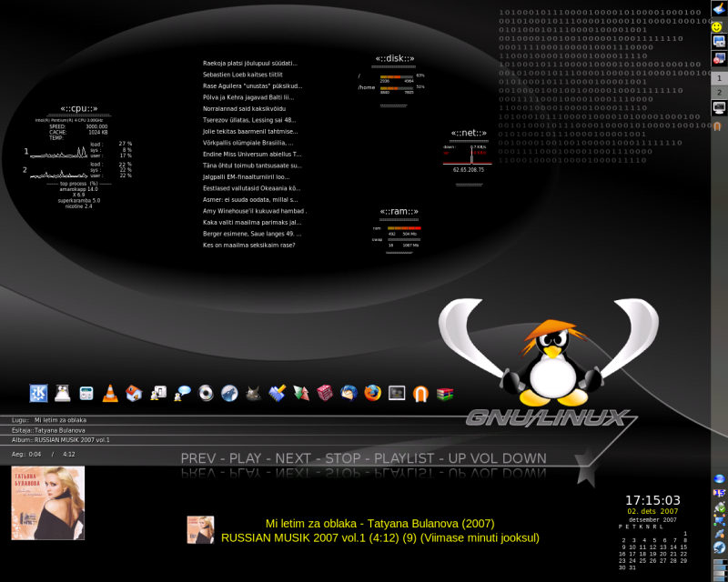Open the Home folder house icon
The height and width of the screenshot is (582, 728).
pyautogui.click(x=134, y=394)
